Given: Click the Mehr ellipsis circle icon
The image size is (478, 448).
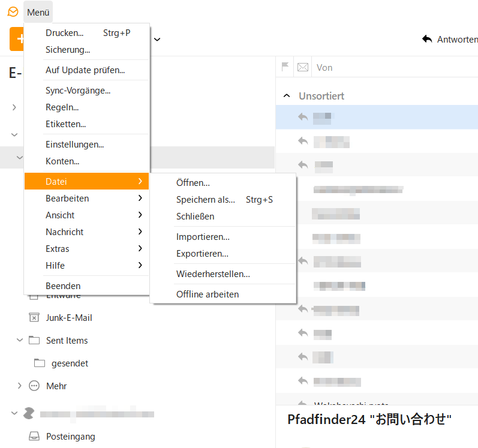Looking at the screenshot, I should click(x=34, y=386).
